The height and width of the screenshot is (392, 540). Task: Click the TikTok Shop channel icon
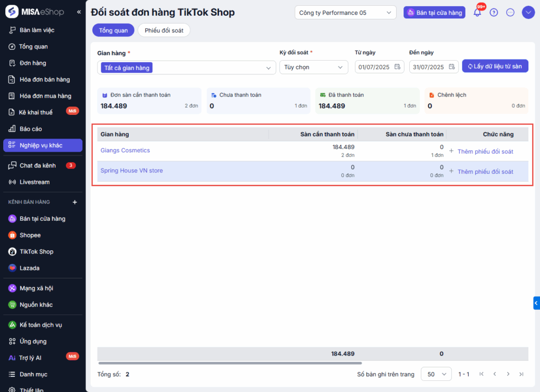13,251
